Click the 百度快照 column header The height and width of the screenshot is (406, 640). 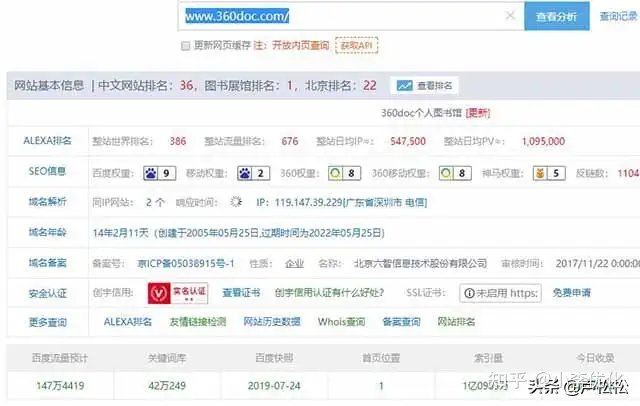tap(274, 358)
